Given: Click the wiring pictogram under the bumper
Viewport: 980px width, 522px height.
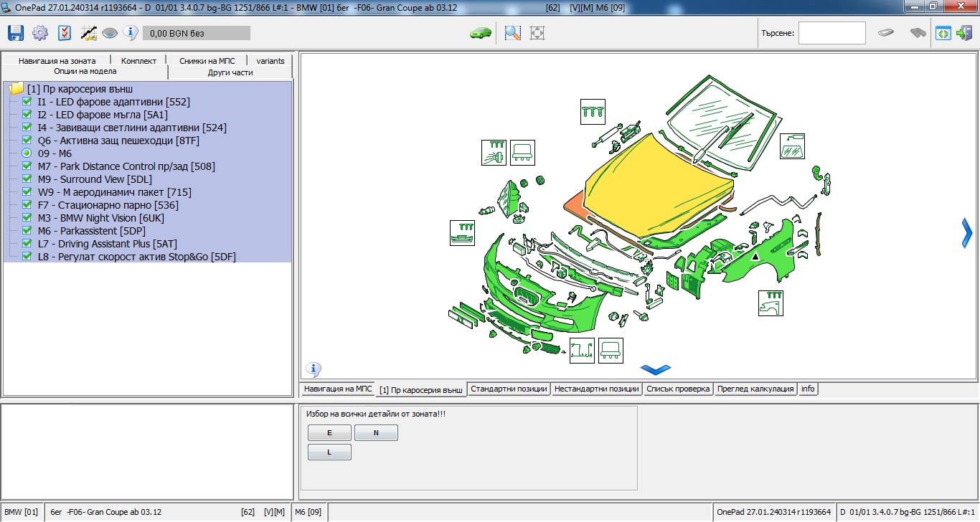Looking at the screenshot, I should pyautogui.click(x=582, y=351).
